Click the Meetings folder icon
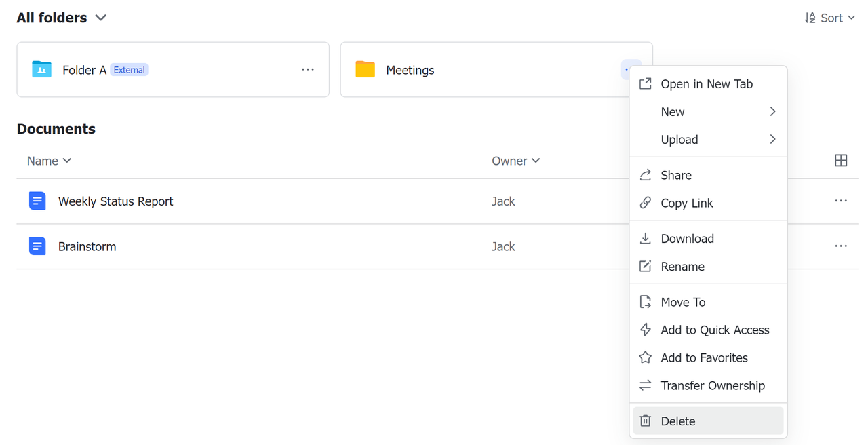868x445 pixels. click(x=366, y=69)
